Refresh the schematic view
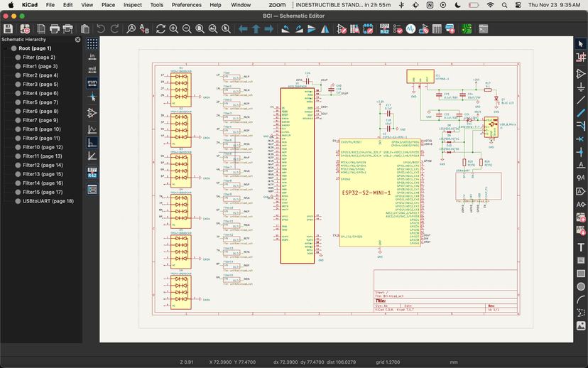The height and width of the screenshot is (368, 588). [x=161, y=29]
